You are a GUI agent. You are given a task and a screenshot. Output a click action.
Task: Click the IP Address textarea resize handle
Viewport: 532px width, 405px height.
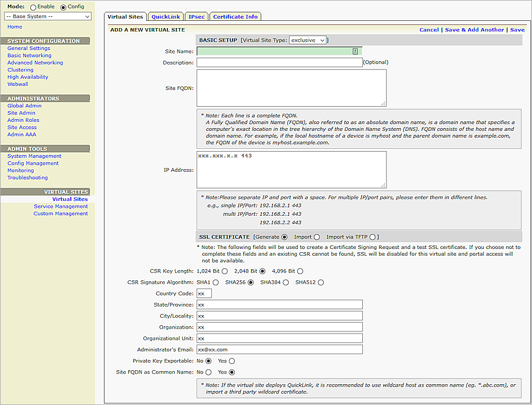383,185
